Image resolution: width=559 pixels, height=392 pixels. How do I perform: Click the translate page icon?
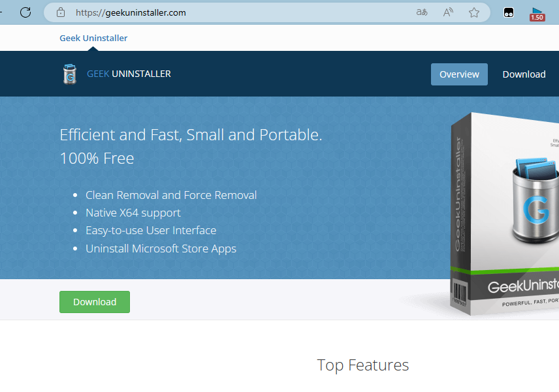[x=422, y=12]
